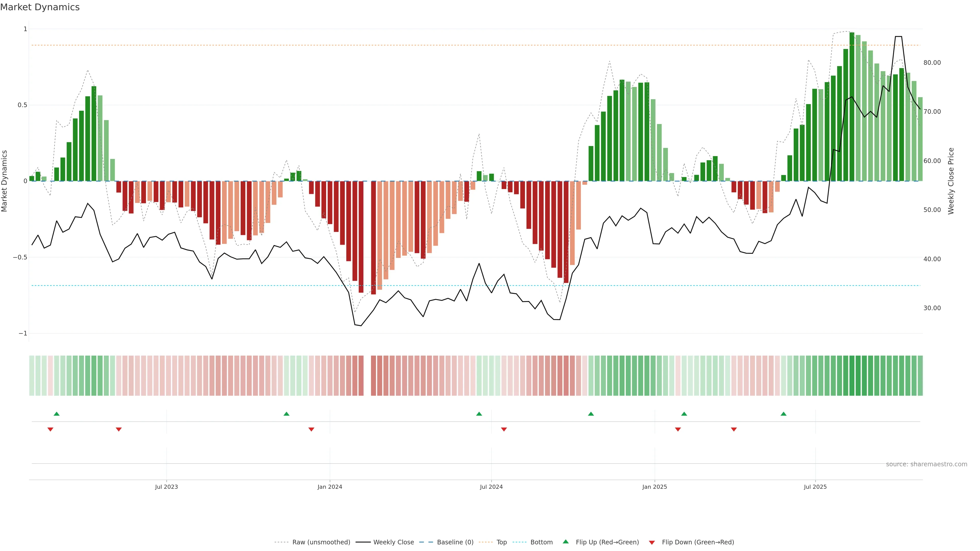Click the Flip Up green triangle legend icon
980x551 pixels.
[x=566, y=542]
